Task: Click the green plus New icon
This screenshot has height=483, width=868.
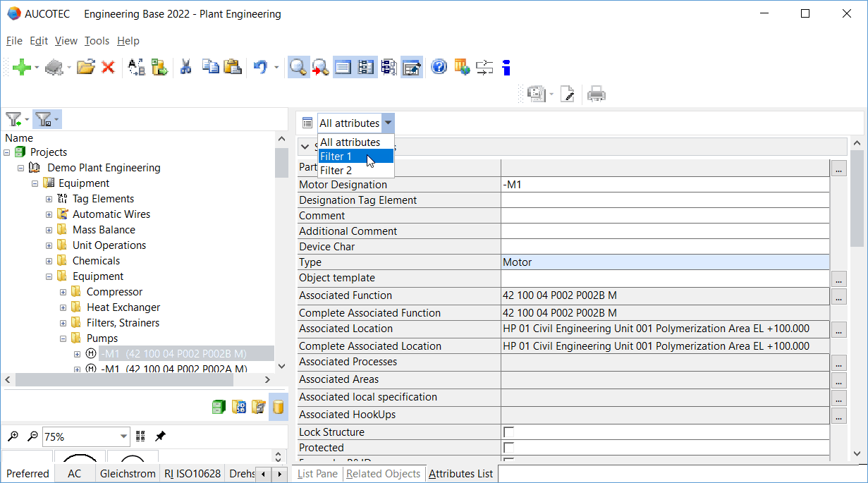Action: pyautogui.click(x=21, y=68)
